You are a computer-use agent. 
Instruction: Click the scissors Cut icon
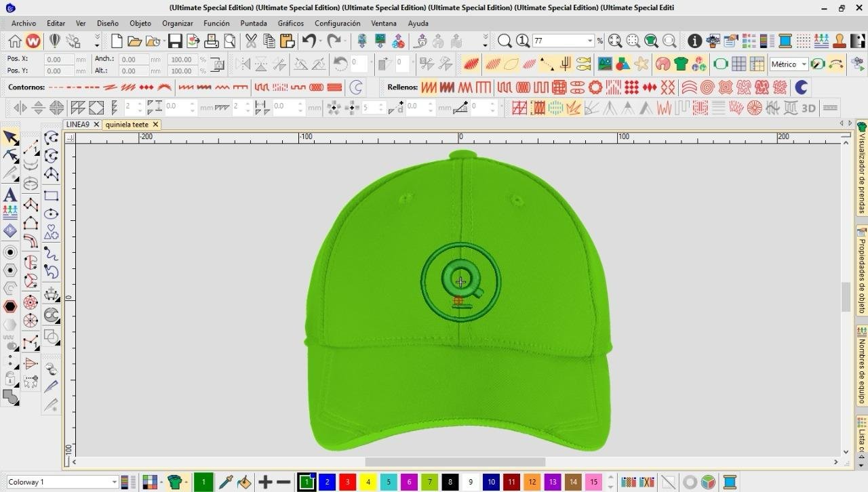pyautogui.click(x=251, y=41)
